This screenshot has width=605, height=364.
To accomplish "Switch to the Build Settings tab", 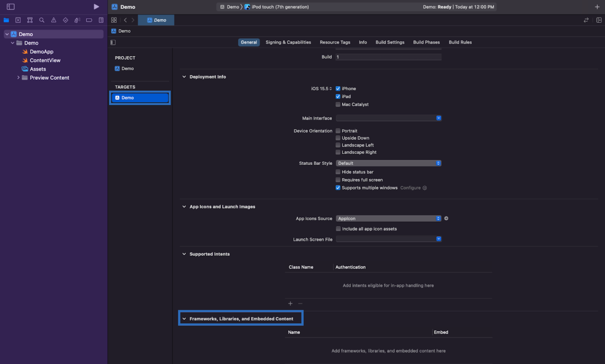I will 390,42.
